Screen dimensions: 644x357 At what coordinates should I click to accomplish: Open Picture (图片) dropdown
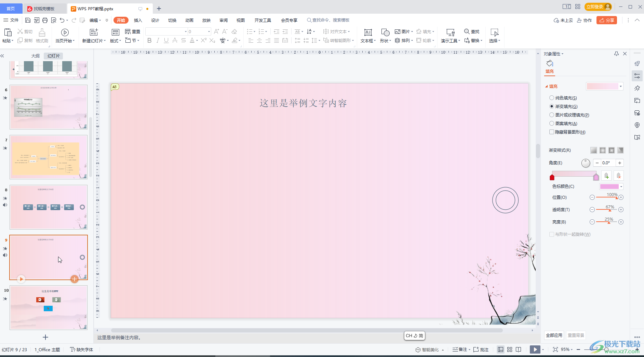(404, 31)
